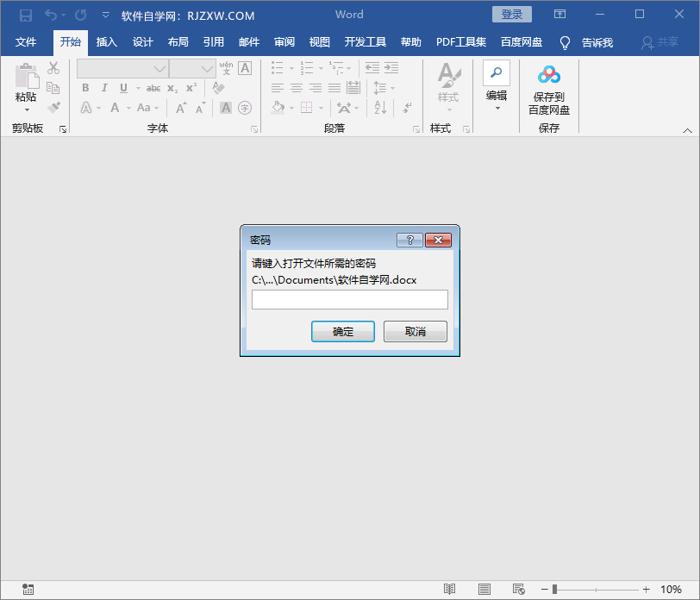Open the font size dropdown
Image resolution: width=700 pixels, height=600 pixels.
[205, 68]
